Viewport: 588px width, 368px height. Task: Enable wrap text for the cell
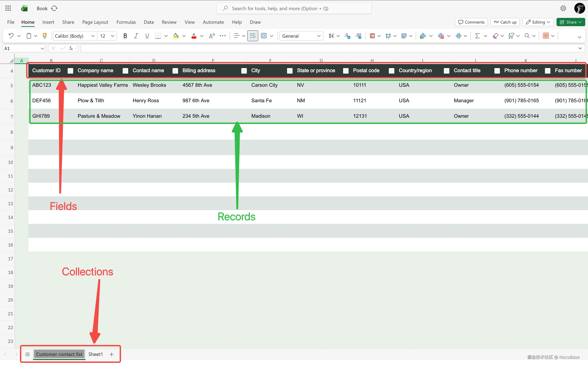coord(252,36)
